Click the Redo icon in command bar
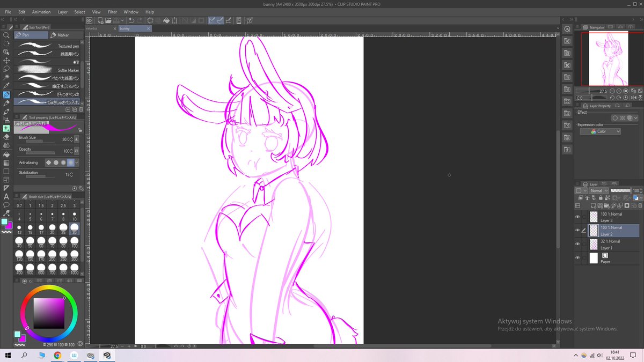 (x=140, y=20)
